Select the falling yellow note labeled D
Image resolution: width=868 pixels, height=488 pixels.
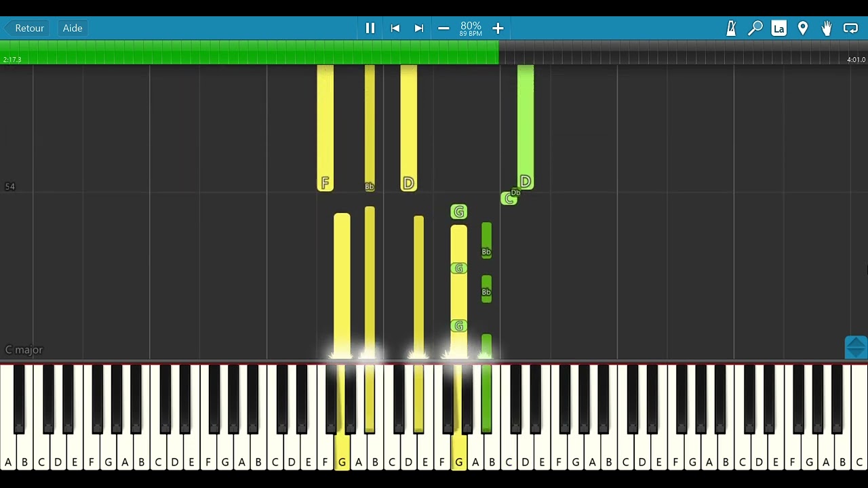click(408, 128)
